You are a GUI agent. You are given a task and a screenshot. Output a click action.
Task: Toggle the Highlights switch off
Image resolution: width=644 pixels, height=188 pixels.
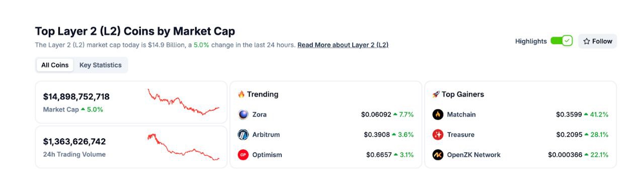[x=561, y=41]
